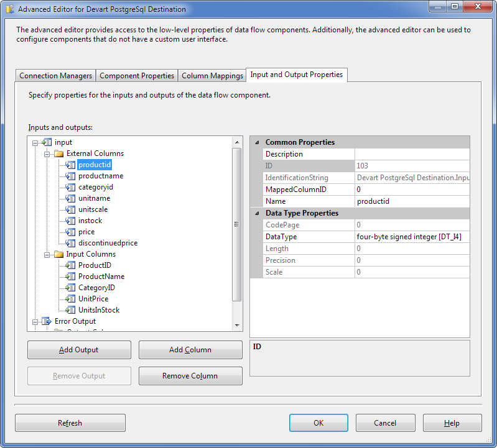Collapse the Input Columns folder
This screenshot has height=448, width=497.
[x=47, y=255]
